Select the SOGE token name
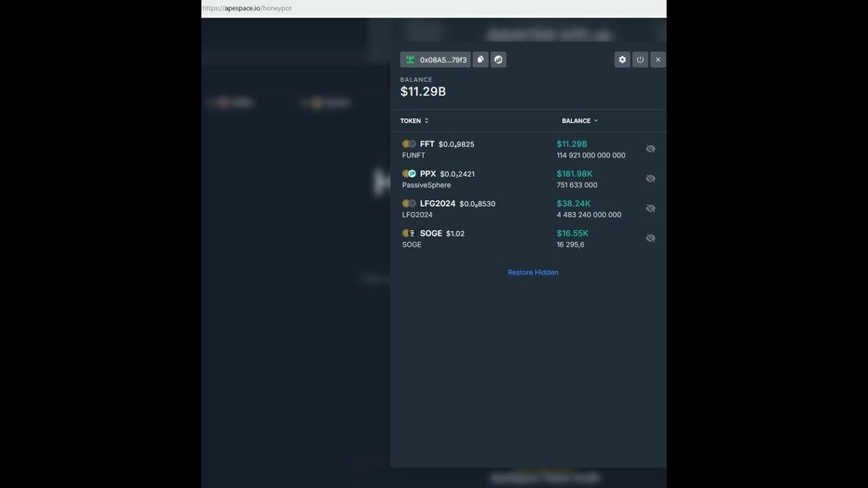 (x=431, y=233)
